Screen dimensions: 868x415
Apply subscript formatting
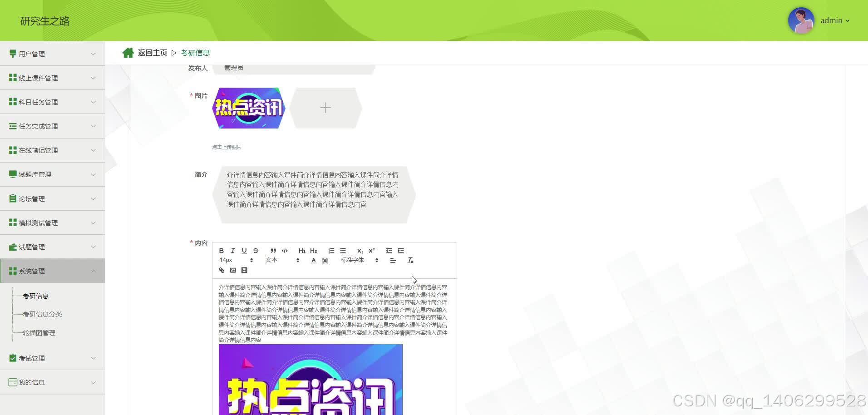point(360,251)
